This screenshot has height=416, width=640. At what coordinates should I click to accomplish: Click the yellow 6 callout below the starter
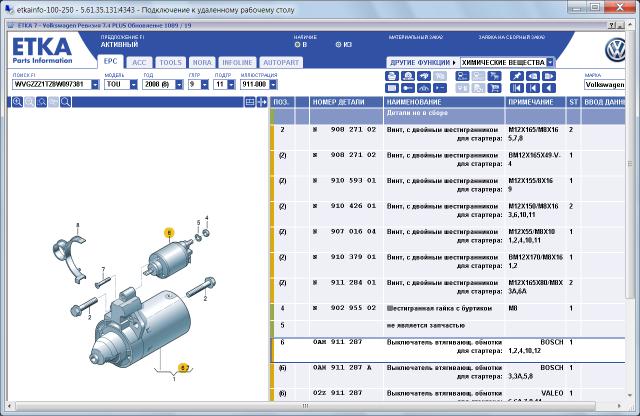tap(184, 368)
